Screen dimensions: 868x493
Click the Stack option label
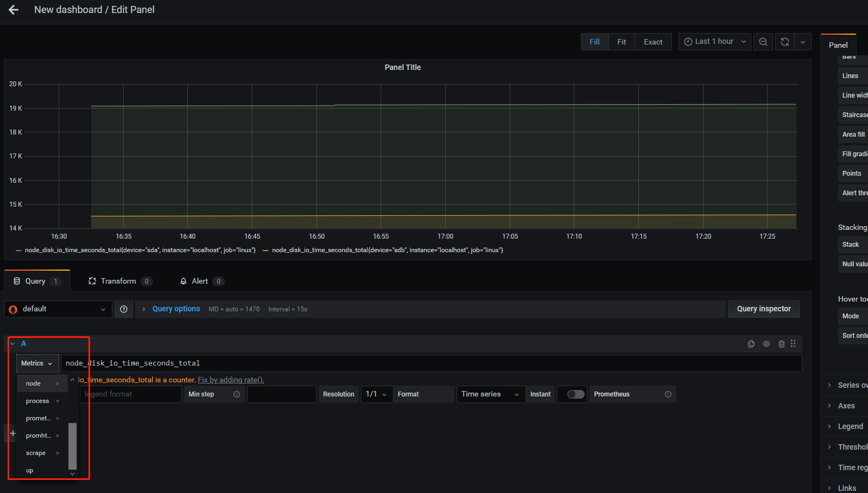[851, 245]
